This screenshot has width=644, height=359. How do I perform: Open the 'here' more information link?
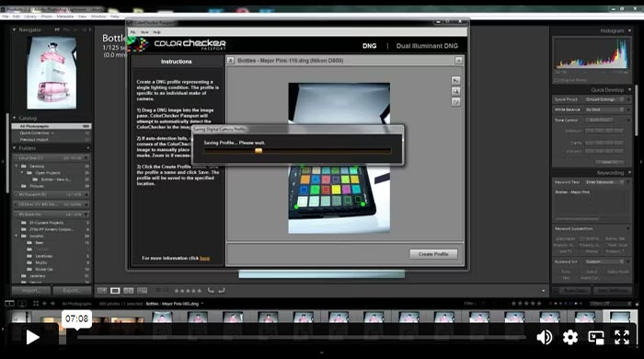(x=204, y=258)
